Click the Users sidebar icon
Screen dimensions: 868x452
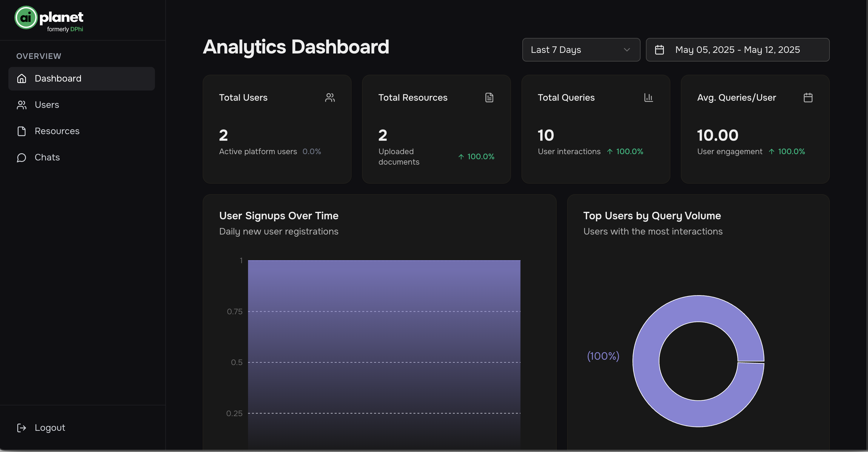coord(21,105)
